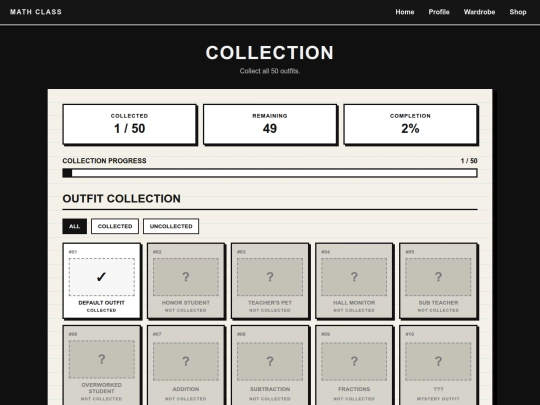Viewport: 540px width, 405px height.
Task: Click the question mark on Hall Monitor card
Action: pos(354,277)
